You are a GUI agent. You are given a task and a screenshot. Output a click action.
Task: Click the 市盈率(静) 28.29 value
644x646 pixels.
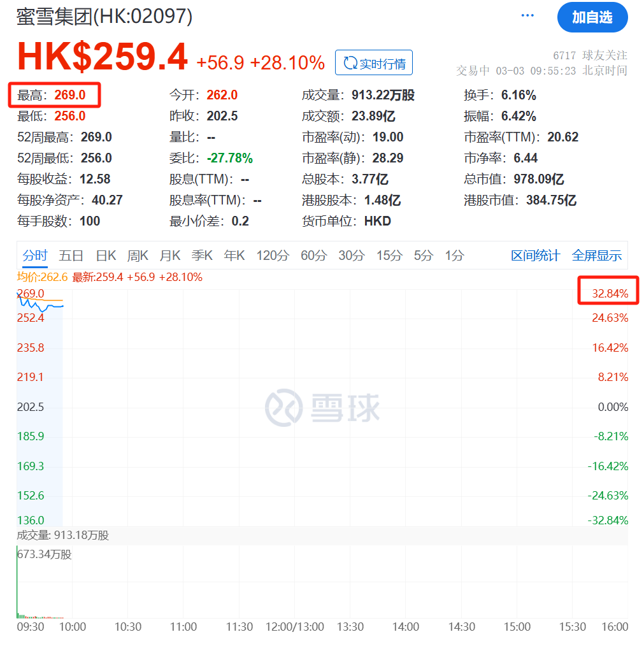point(388,158)
